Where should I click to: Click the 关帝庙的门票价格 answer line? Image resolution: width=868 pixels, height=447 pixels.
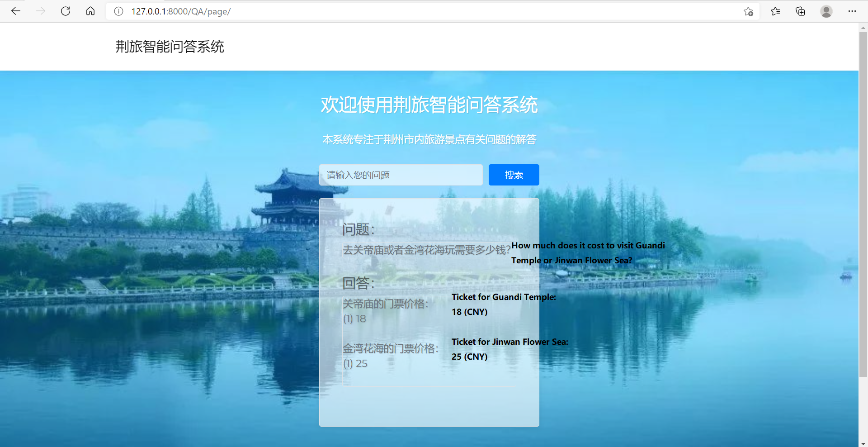point(385,304)
